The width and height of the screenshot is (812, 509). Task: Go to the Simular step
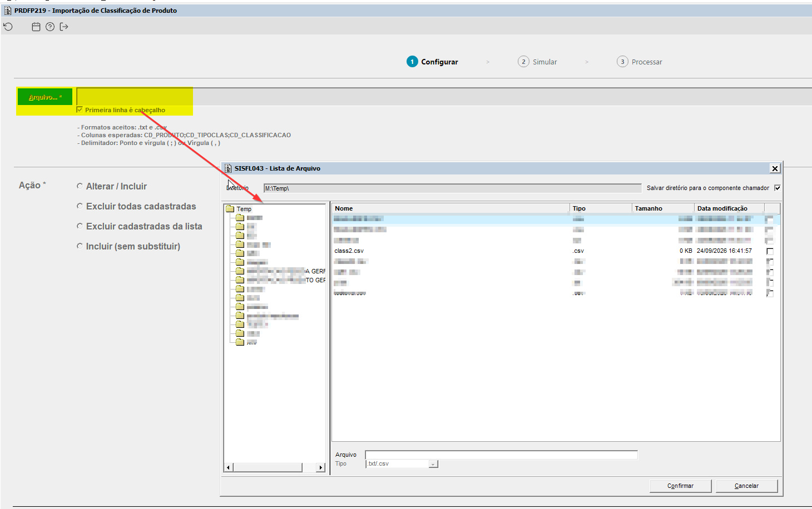coord(537,62)
